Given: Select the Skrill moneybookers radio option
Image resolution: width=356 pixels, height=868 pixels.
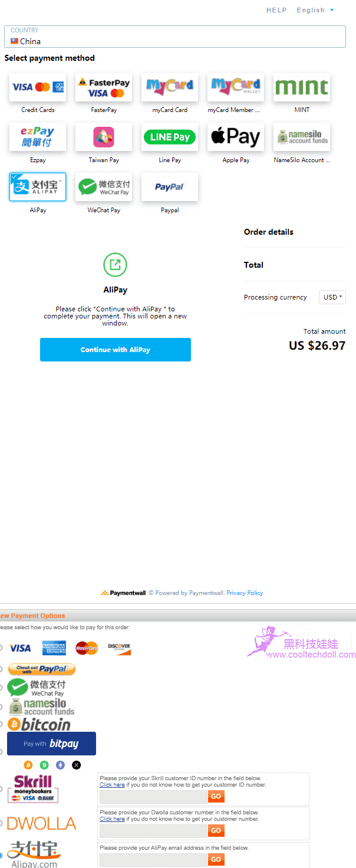Looking at the screenshot, I should pyautogui.click(x=1, y=789).
